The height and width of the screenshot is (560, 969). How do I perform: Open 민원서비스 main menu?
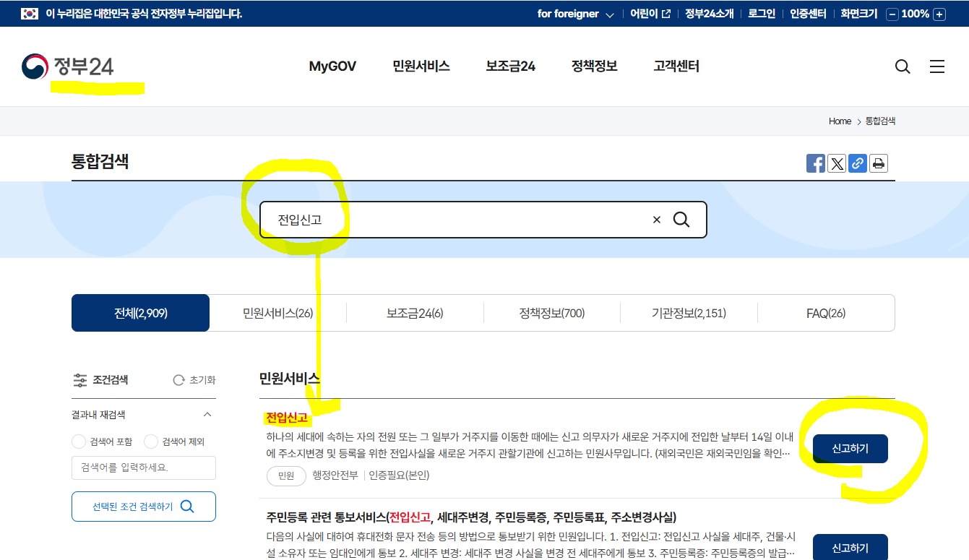coord(421,66)
